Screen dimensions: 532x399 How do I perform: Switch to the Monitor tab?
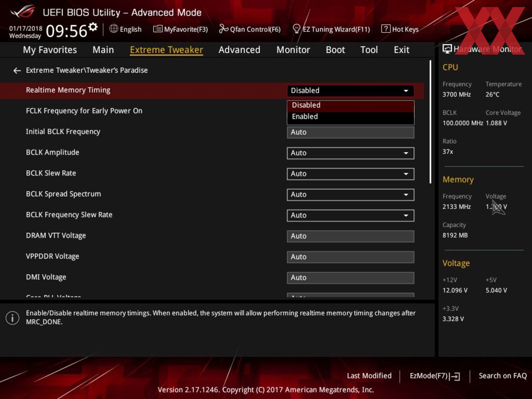tap(293, 50)
